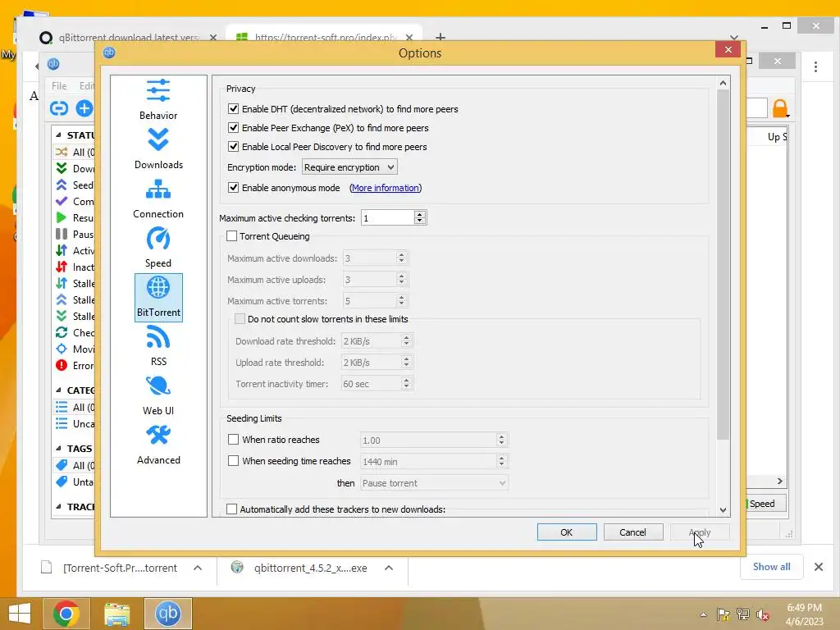
Task: Click the add torrent file plus icon
Action: (x=84, y=108)
